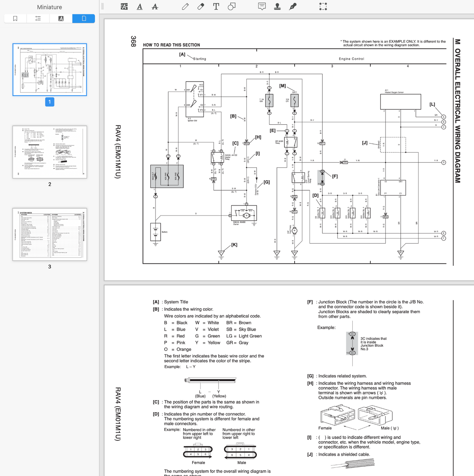Activate the rectangular selection tool
The image size is (474, 476).
pyautogui.click(x=323, y=7)
